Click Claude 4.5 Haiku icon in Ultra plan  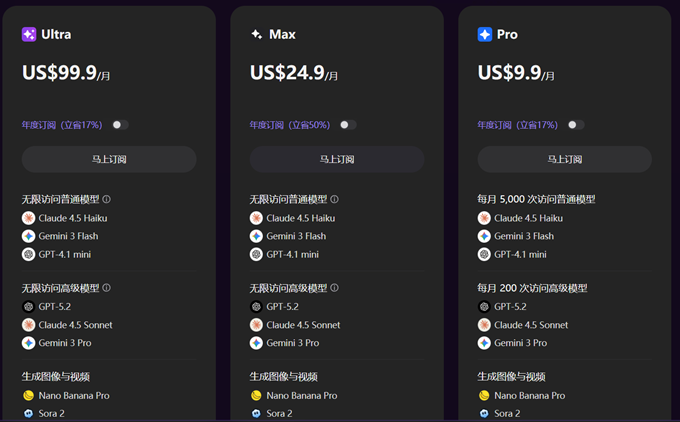click(x=28, y=218)
